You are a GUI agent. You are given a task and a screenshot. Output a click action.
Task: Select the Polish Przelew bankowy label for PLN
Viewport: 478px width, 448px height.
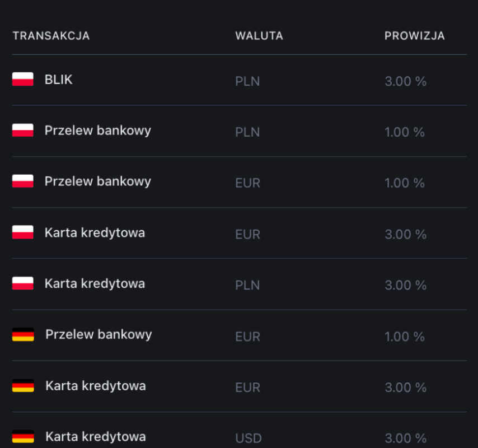tap(98, 131)
